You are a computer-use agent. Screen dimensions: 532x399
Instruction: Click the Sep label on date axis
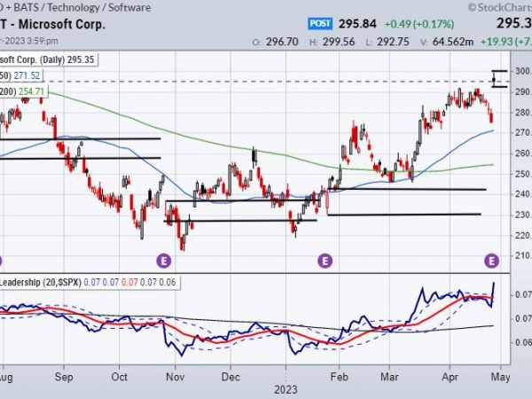point(64,377)
